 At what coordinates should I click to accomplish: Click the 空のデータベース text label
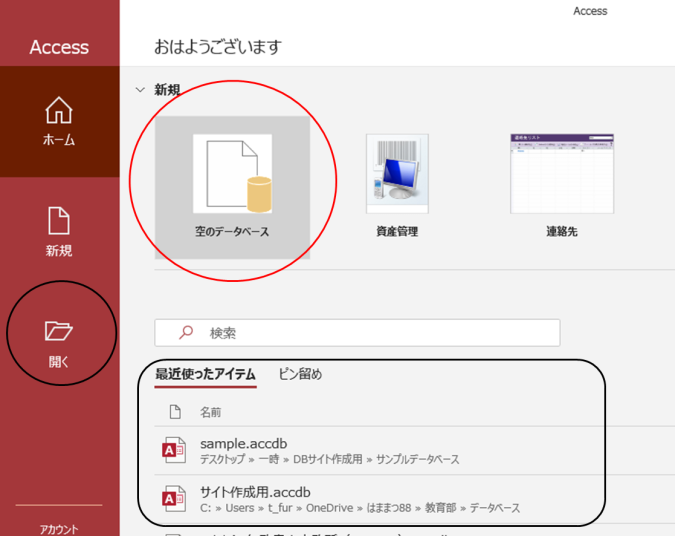click(x=232, y=232)
